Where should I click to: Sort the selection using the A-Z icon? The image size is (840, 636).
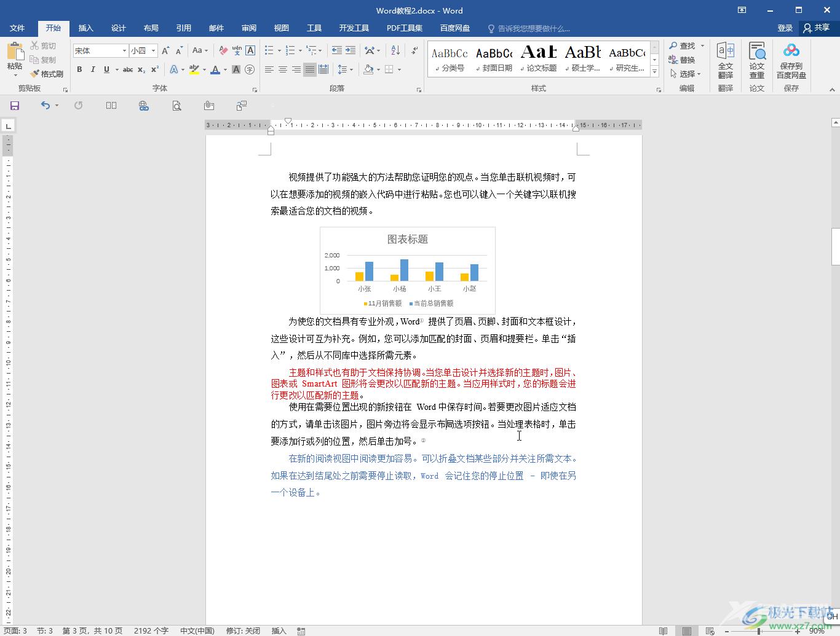click(x=395, y=50)
